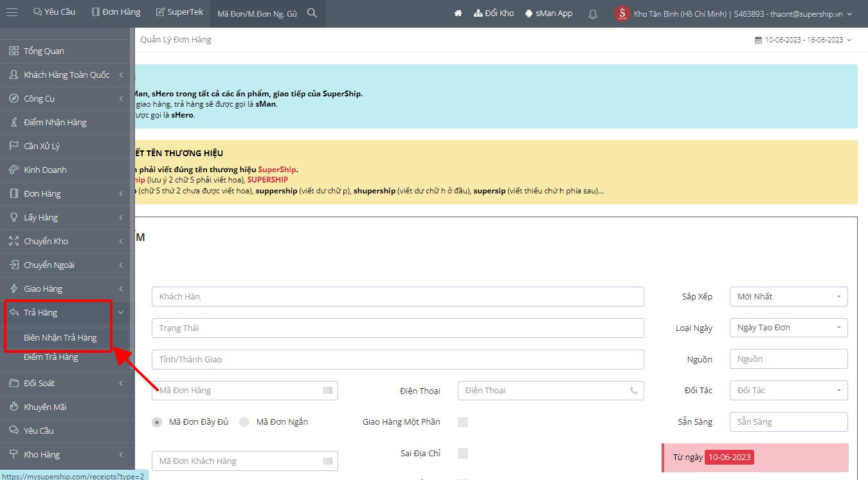Open Điểm Trả Hàng submenu item

click(51, 357)
